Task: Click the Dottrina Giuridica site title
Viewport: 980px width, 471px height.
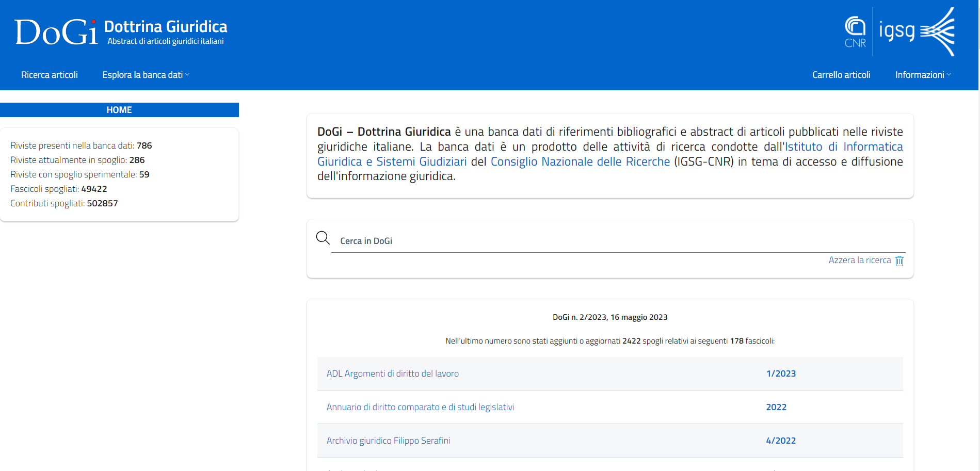Action: 166,27
